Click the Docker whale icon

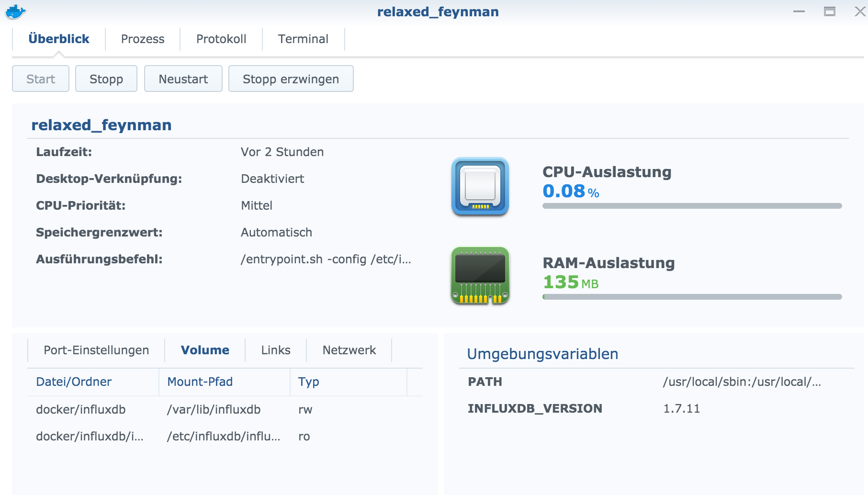pos(15,11)
